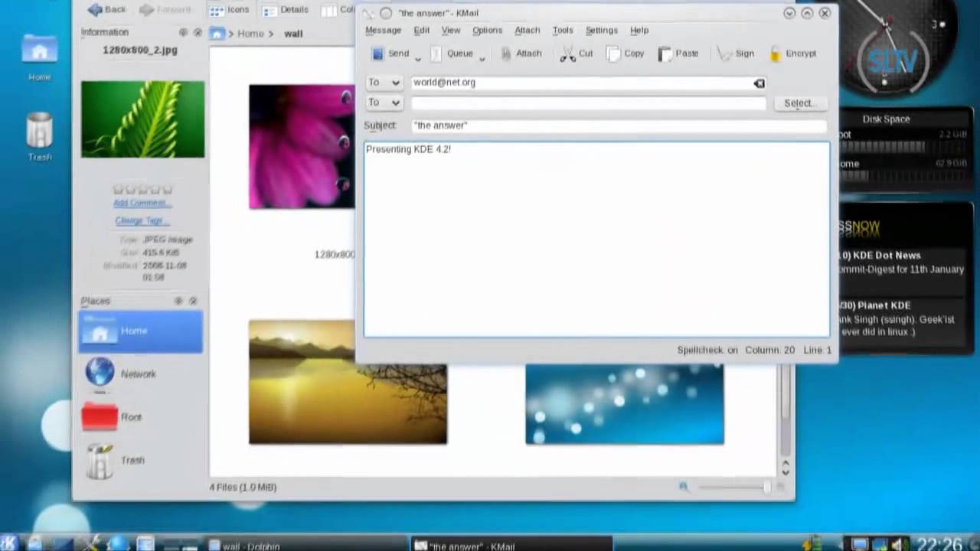Image resolution: width=980 pixels, height=551 pixels.
Task: Open the Tools menu
Action: tap(563, 30)
